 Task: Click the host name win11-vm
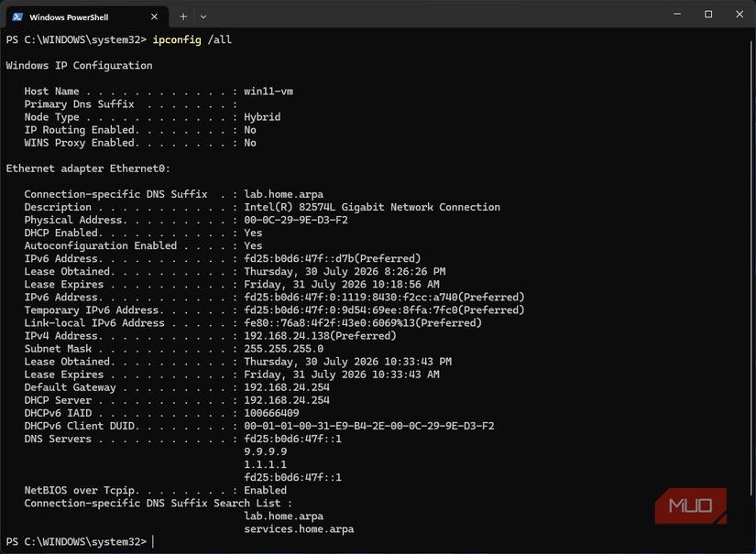pyautogui.click(x=268, y=92)
